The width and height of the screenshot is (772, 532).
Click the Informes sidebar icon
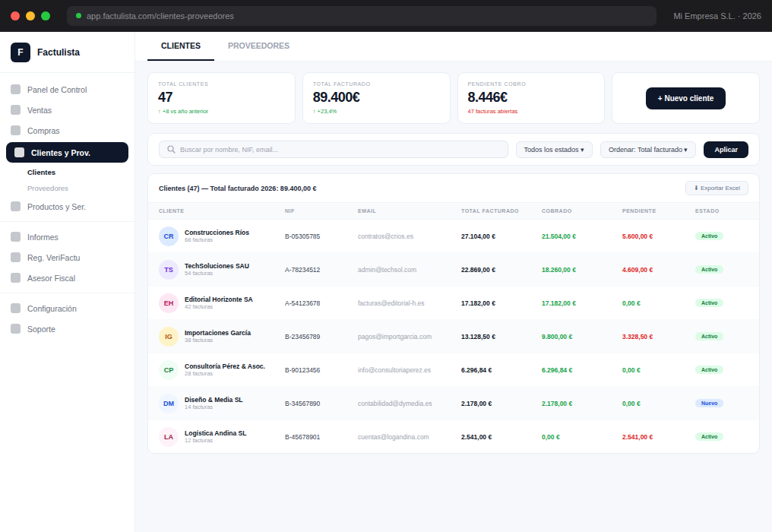[16, 237]
